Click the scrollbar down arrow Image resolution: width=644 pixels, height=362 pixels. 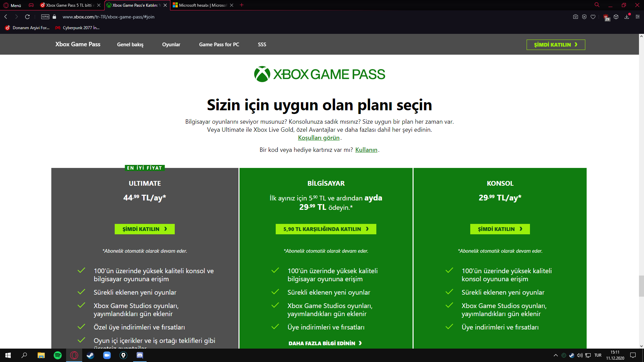click(641, 346)
